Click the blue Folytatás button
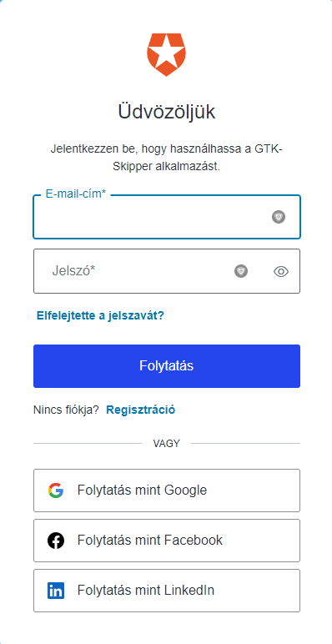This screenshot has height=644, width=332. point(167,366)
